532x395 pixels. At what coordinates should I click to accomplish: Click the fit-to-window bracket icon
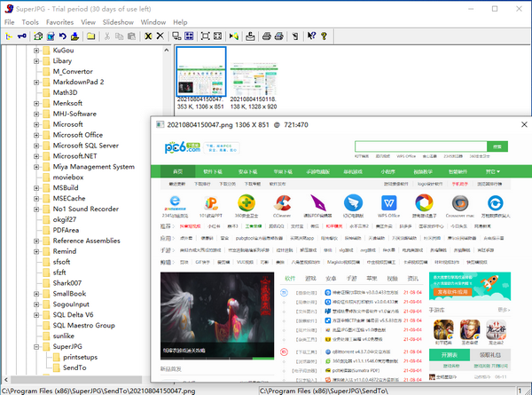coord(206,36)
